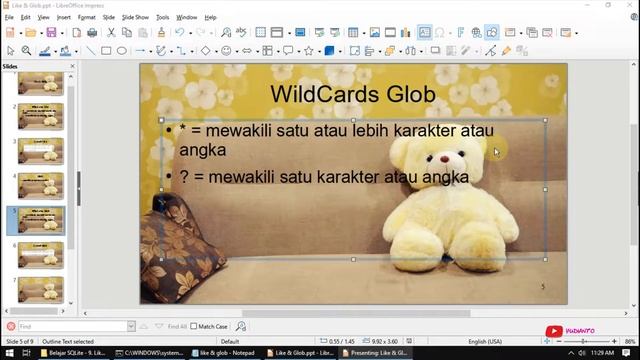Open dropdown arrow next to Open folder icon
This screenshot has width=640, height=360.
coord(41,33)
